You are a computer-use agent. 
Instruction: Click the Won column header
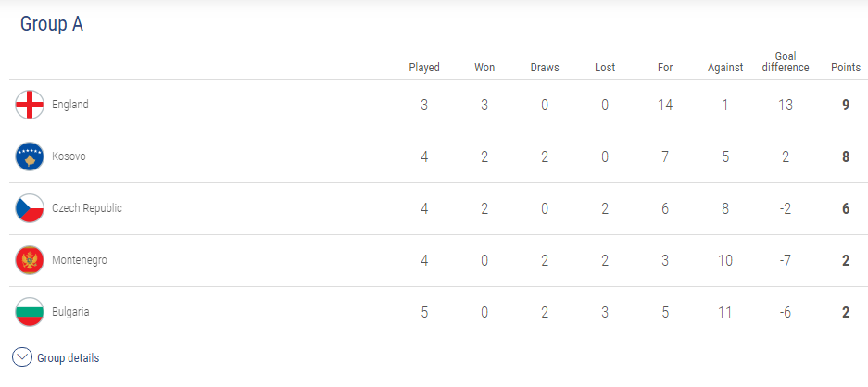pos(484,68)
